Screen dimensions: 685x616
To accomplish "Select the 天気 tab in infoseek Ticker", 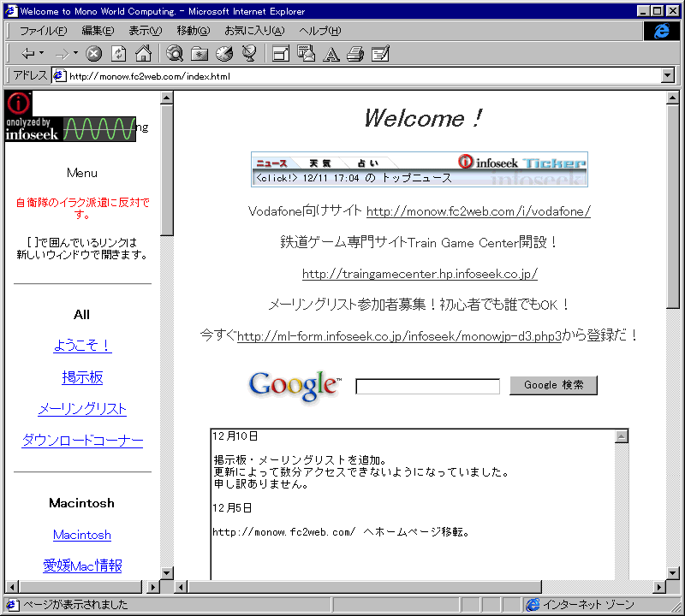I will tap(320, 163).
